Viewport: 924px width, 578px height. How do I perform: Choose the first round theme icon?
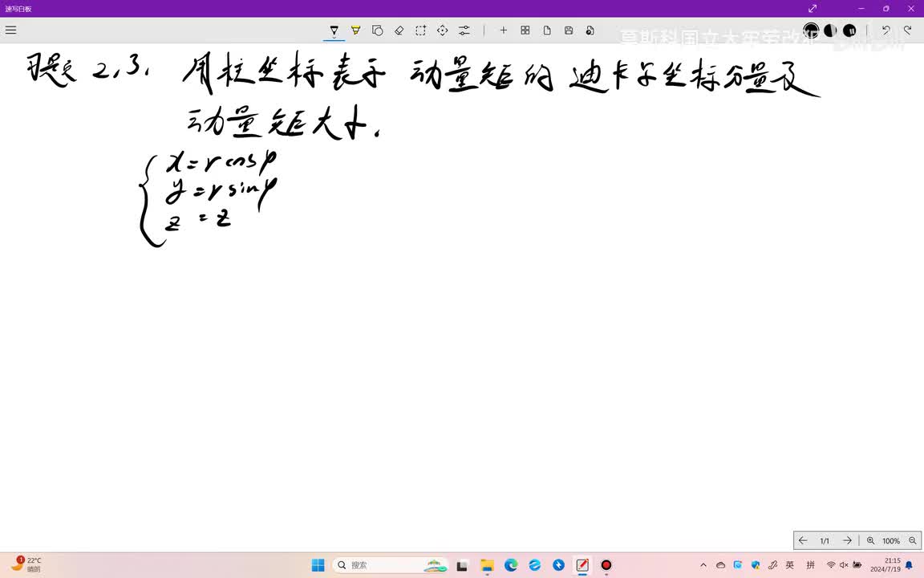click(811, 30)
